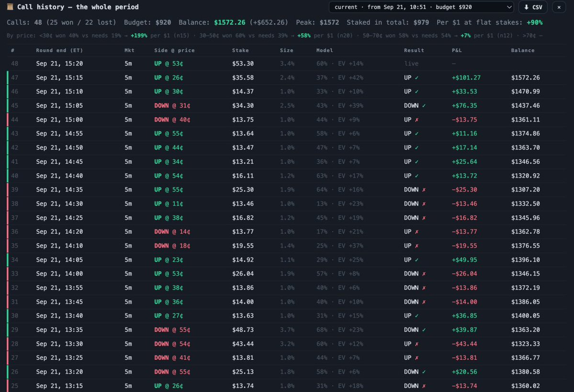The height and width of the screenshot is (392, 574).
Task: Click the '+$49.95' P&L value
Action: click(x=464, y=260)
